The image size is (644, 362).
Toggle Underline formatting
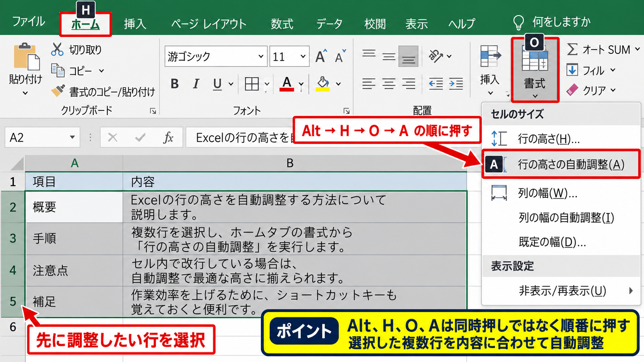coord(217,83)
